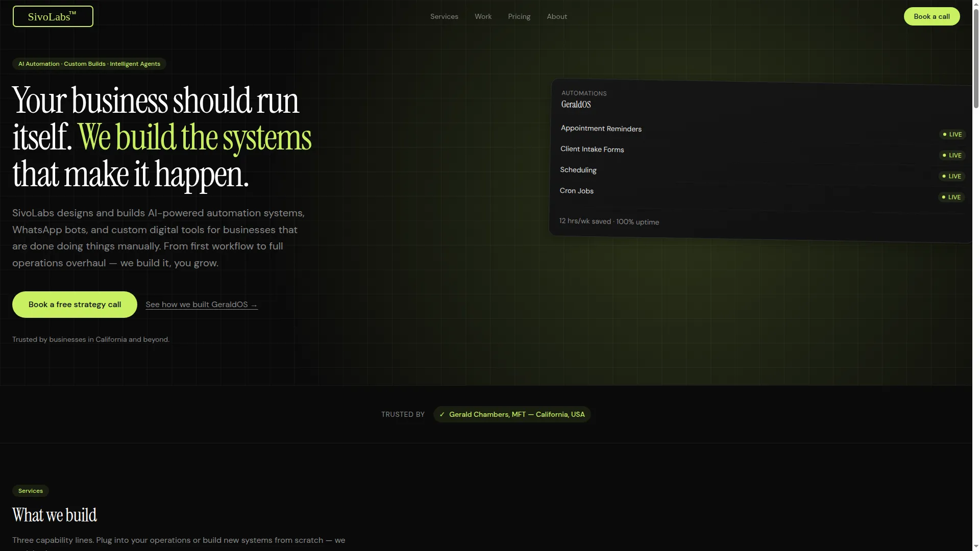Viewport: 980px width, 551px height.
Task: Click checkmark icon in Gerald Chambers badge
Action: click(x=442, y=414)
